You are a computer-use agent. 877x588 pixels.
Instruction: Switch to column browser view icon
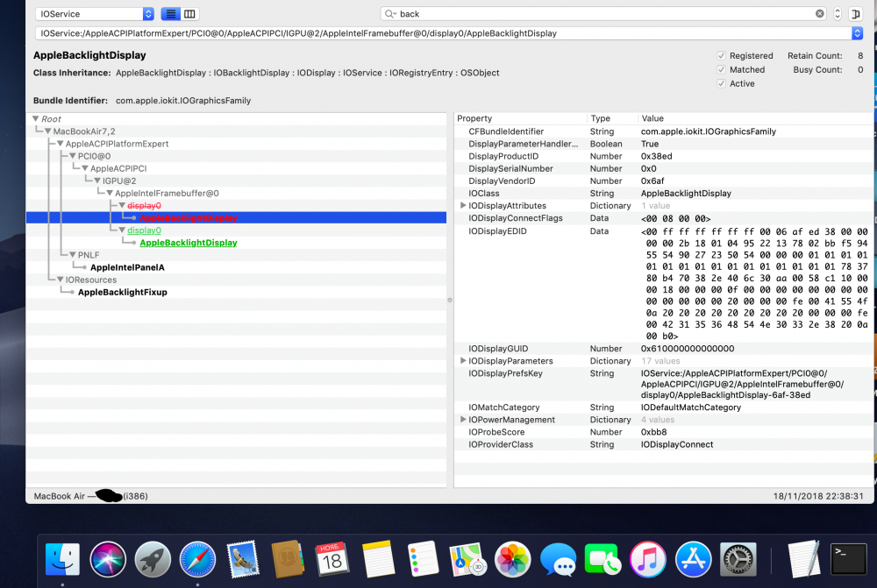click(x=189, y=14)
